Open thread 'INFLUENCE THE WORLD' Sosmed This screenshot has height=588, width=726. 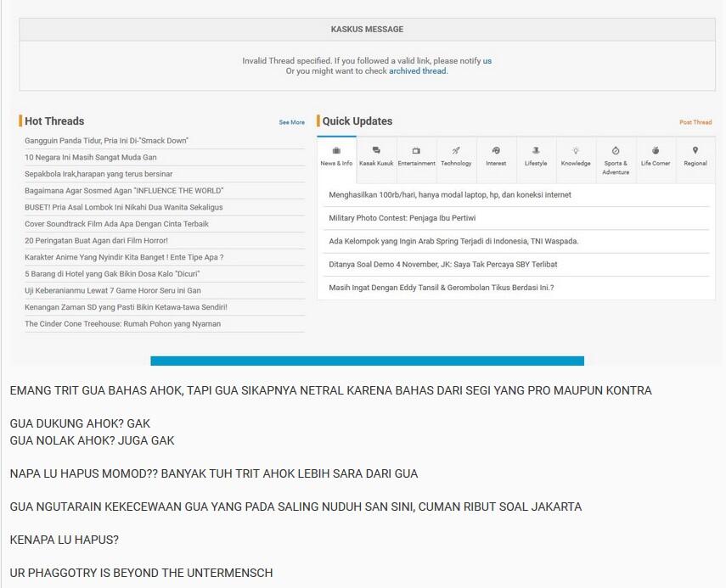(124, 191)
